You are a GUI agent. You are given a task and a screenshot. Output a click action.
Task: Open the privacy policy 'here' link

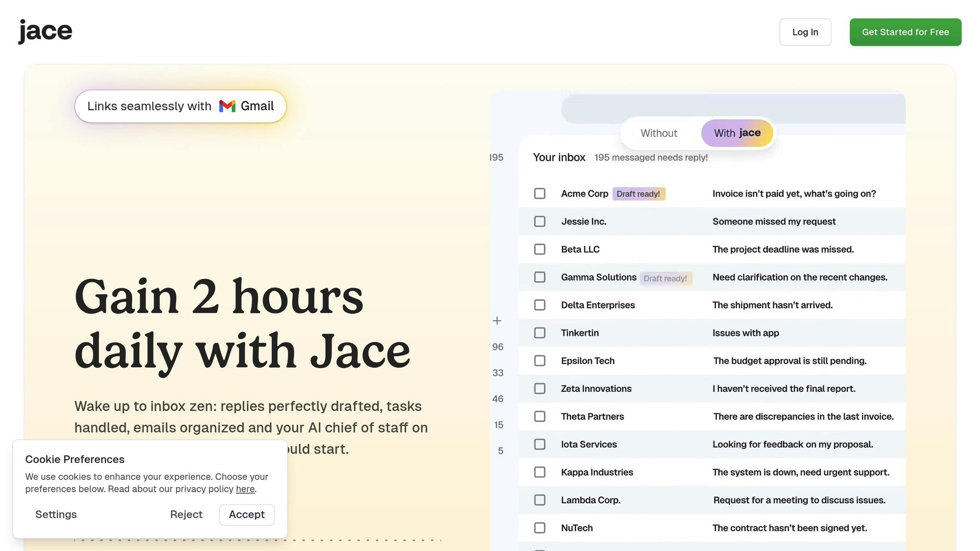tap(245, 489)
